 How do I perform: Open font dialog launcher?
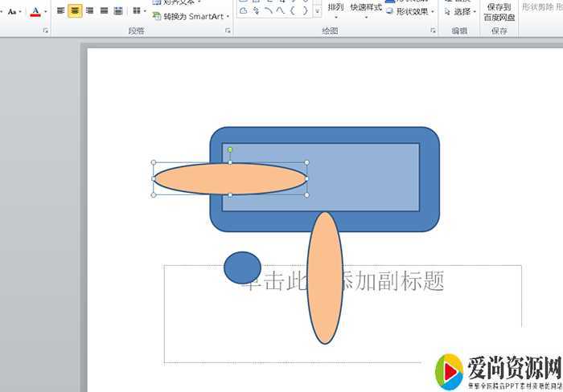45,31
